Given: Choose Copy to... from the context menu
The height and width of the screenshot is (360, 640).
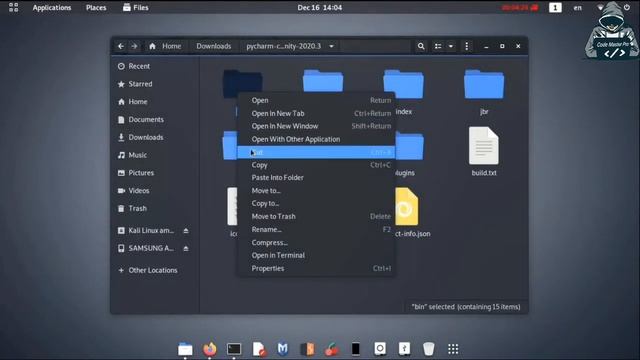Looking at the screenshot, I should click(316, 203).
